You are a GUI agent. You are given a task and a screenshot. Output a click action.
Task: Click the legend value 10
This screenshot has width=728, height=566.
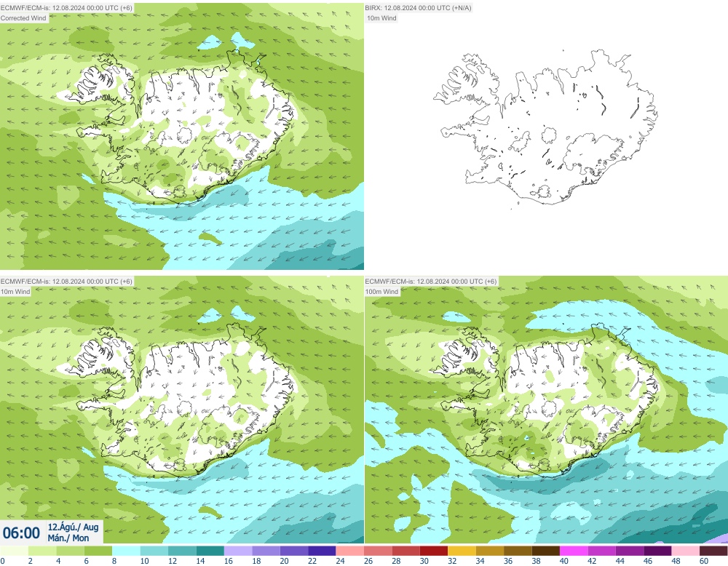click(x=144, y=561)
